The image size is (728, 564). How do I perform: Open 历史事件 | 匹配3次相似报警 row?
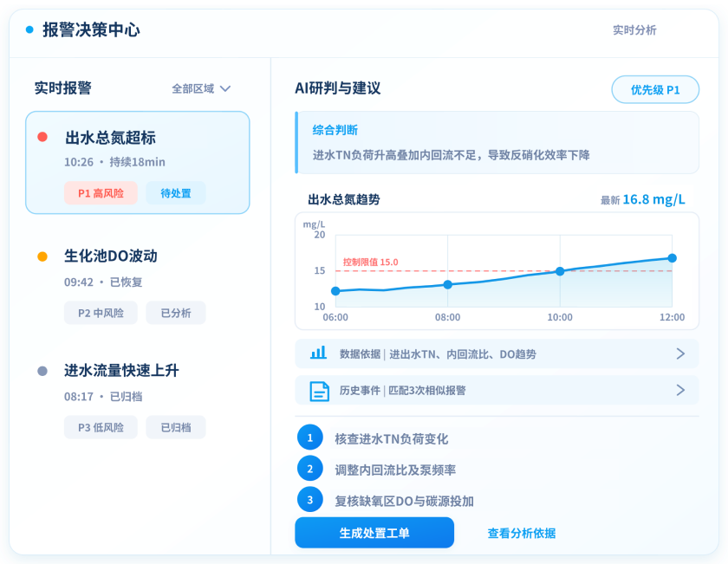[x=497, y=390]
